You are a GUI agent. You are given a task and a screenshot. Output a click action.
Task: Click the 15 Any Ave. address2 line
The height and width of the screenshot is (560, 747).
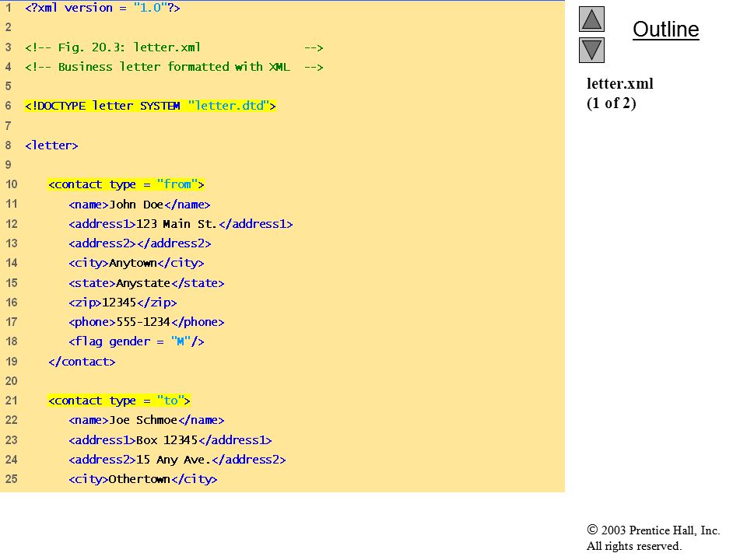177,460
